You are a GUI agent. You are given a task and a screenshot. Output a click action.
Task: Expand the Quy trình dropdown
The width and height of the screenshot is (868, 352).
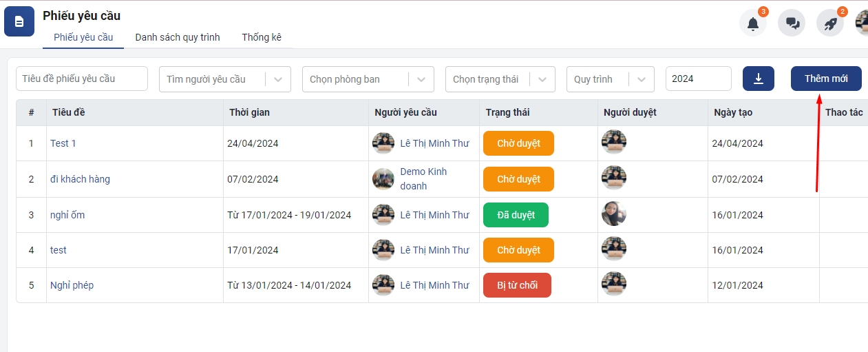coord(611,79)
